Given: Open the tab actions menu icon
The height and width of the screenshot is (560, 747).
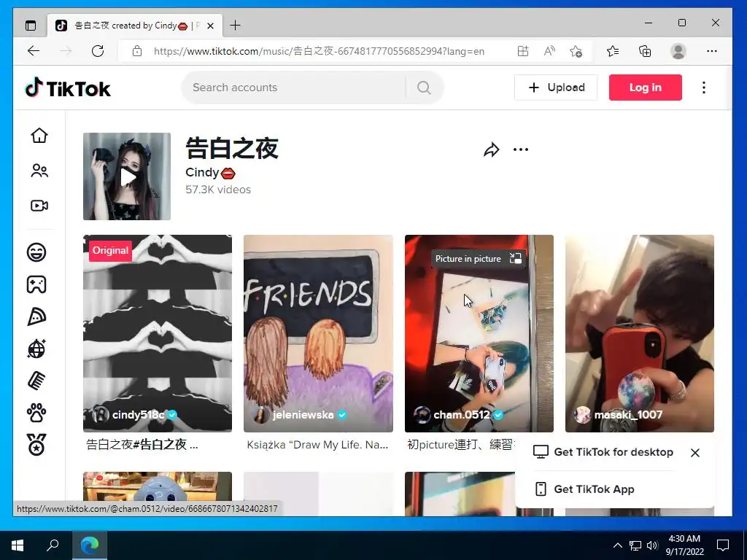Looking at the screenshot, I should pyautogui.click(x=31, y=26).
